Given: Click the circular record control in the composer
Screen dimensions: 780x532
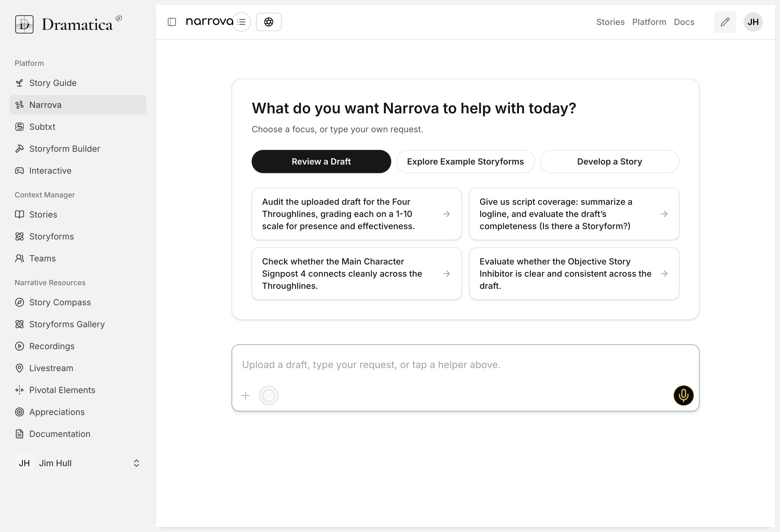Looking at the screenshot, I should [268, 395].
